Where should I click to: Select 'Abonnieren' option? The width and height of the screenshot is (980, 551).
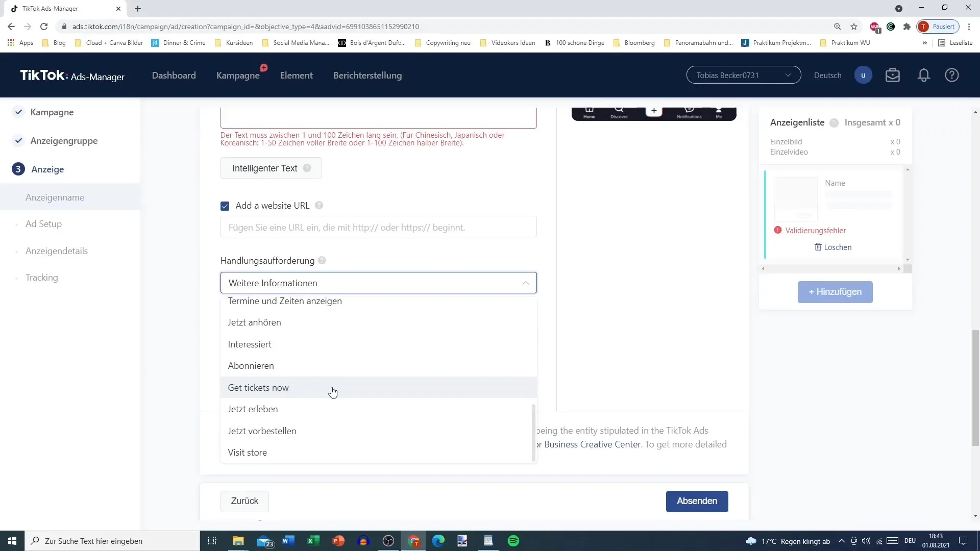tap(378, 366)
